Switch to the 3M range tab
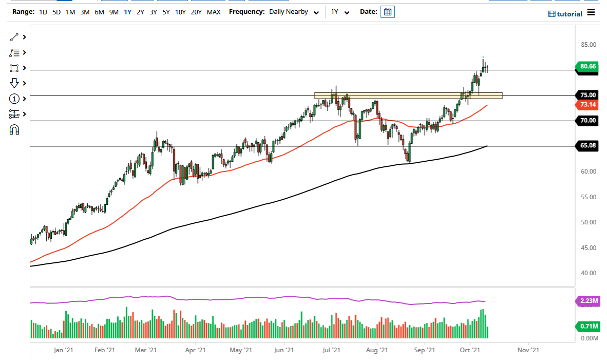607x364 pixels. (85, 11)
